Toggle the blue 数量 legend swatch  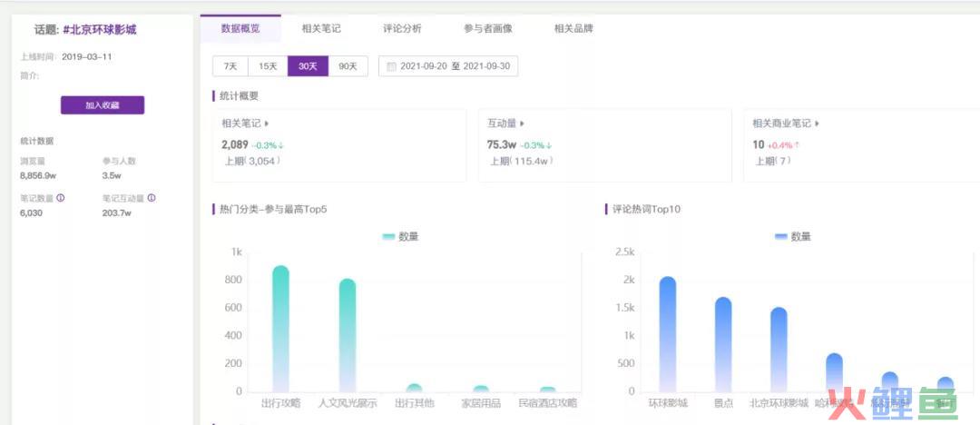click(x=781, y=237)
